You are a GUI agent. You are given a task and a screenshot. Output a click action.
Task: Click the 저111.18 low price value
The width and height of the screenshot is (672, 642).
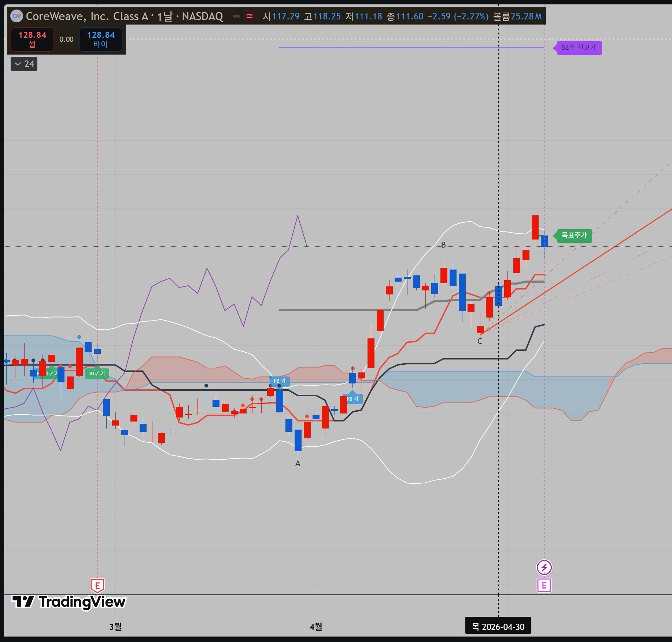[364, 16]
